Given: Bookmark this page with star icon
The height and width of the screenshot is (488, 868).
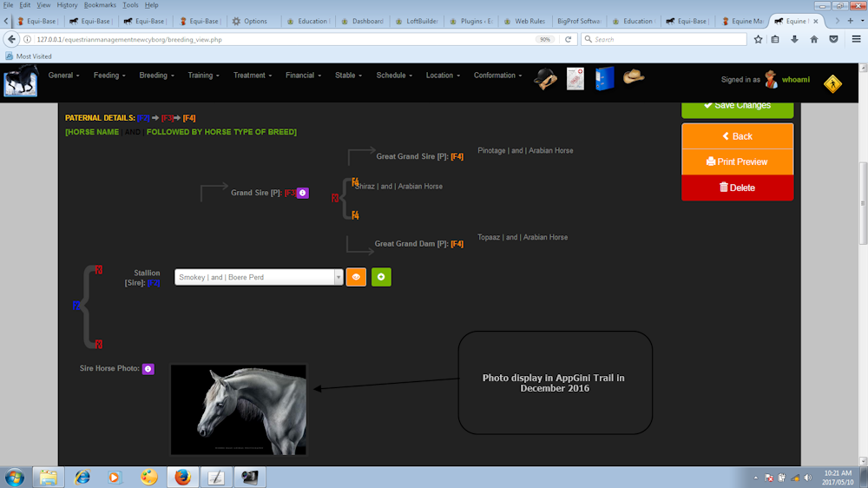Looking at the screenshot, I should (x=758, y=39).
